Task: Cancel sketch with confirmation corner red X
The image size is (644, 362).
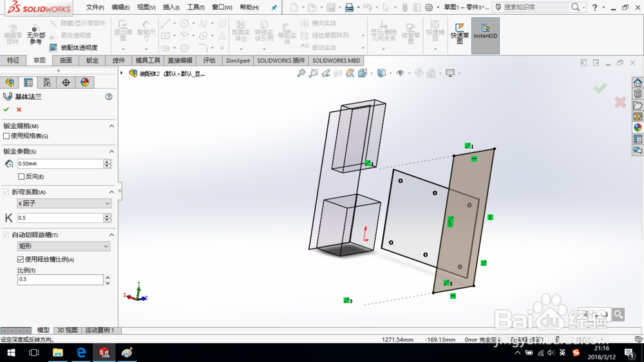Action: 620,102
